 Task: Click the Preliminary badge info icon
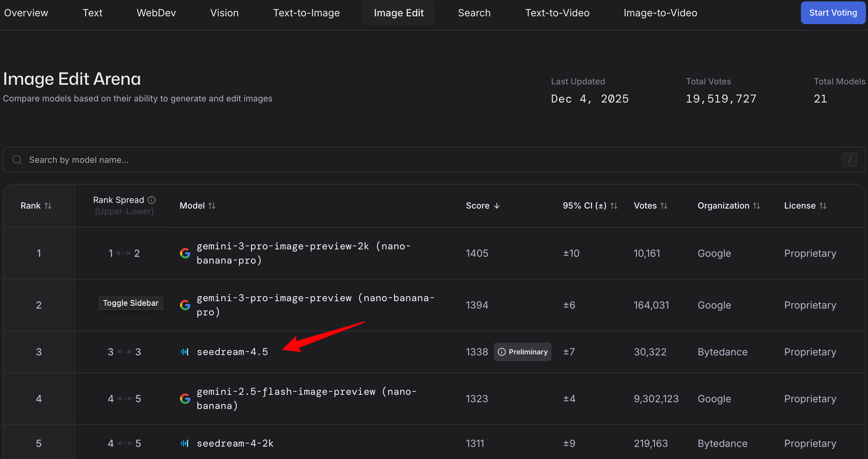pyautogui.click(x=501, y=352)
